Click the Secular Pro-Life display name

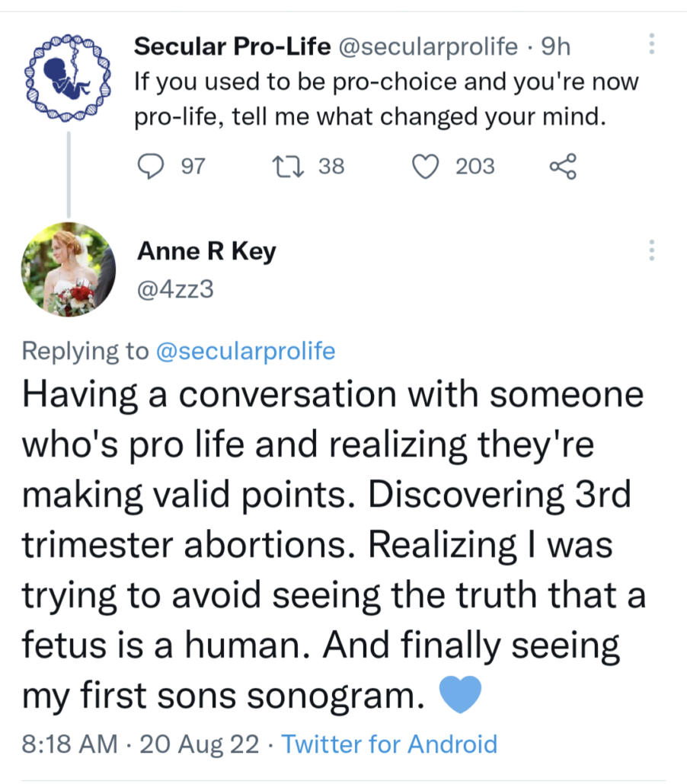[x=232, y=46]
